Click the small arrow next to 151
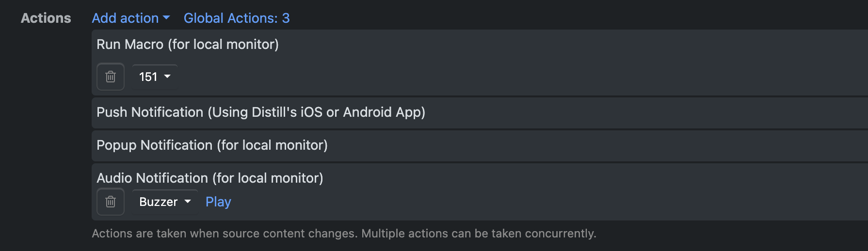The image size is (868, 251). [167, 77]
